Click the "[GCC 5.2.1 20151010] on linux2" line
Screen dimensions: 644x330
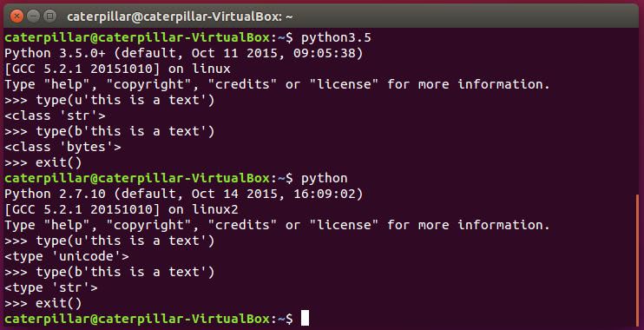tap(122, 209)
